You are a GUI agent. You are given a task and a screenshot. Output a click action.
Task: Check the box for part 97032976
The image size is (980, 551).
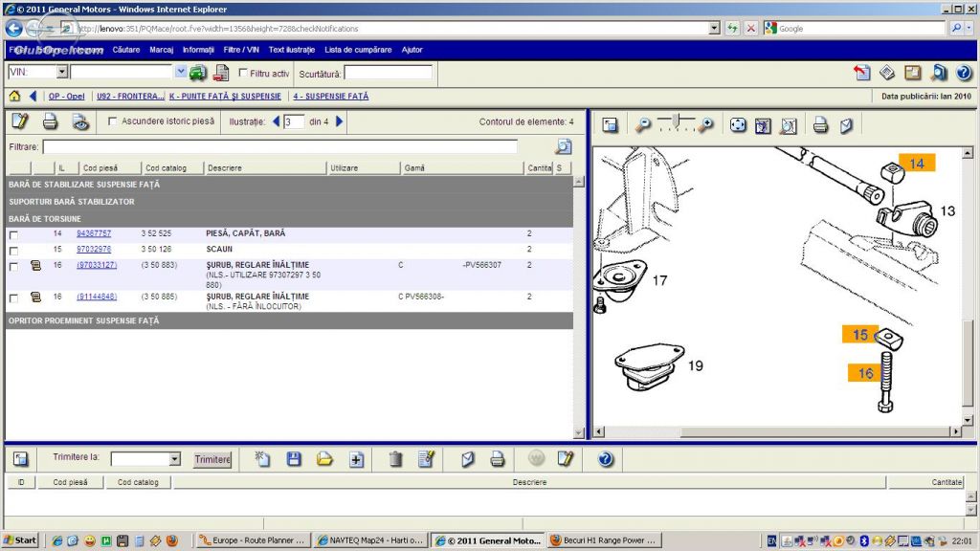(13, 251)
